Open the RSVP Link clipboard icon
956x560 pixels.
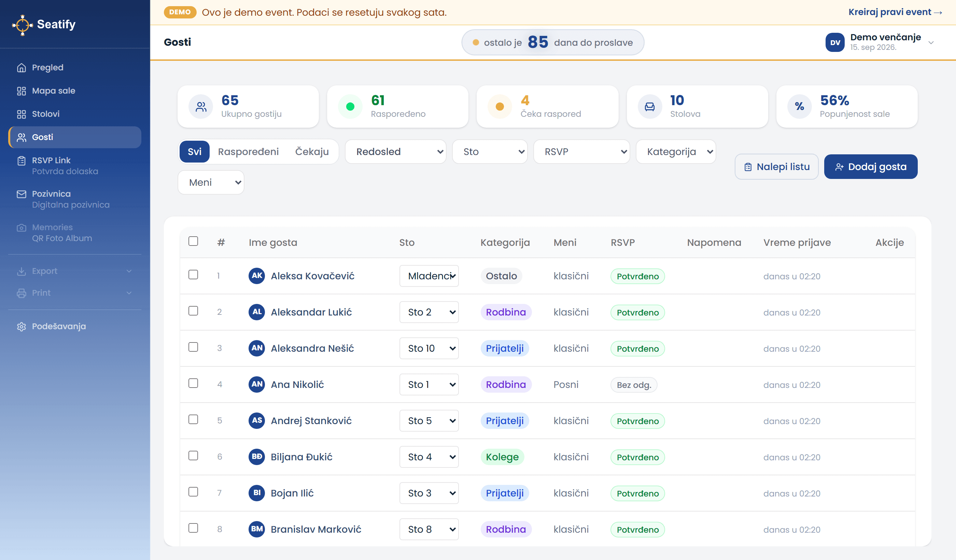click(x=22, y=161)
